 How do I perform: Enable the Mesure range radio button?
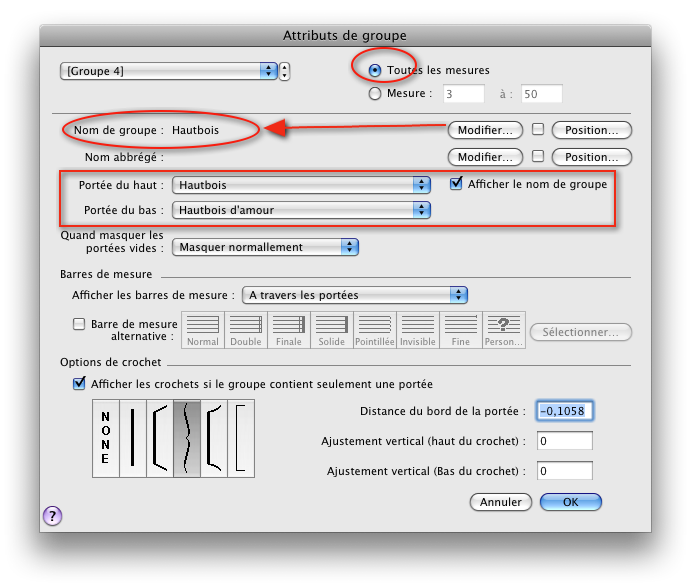[x=375, y=94]
